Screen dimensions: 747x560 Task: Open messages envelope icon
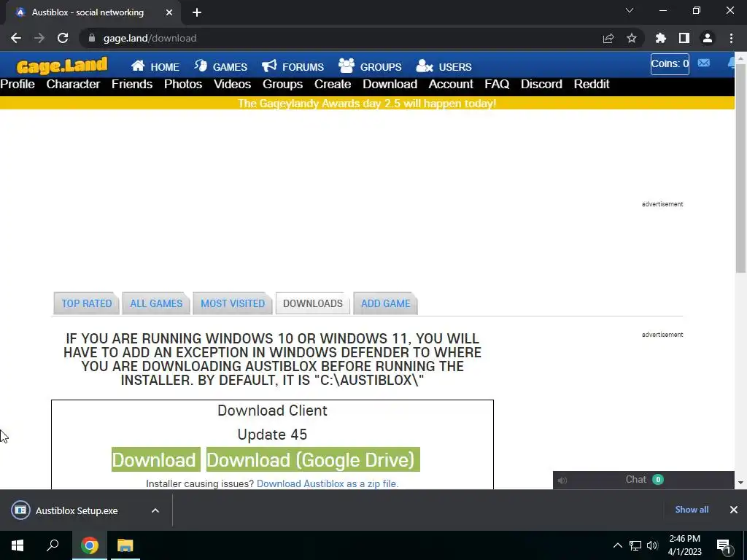[704, 63]
